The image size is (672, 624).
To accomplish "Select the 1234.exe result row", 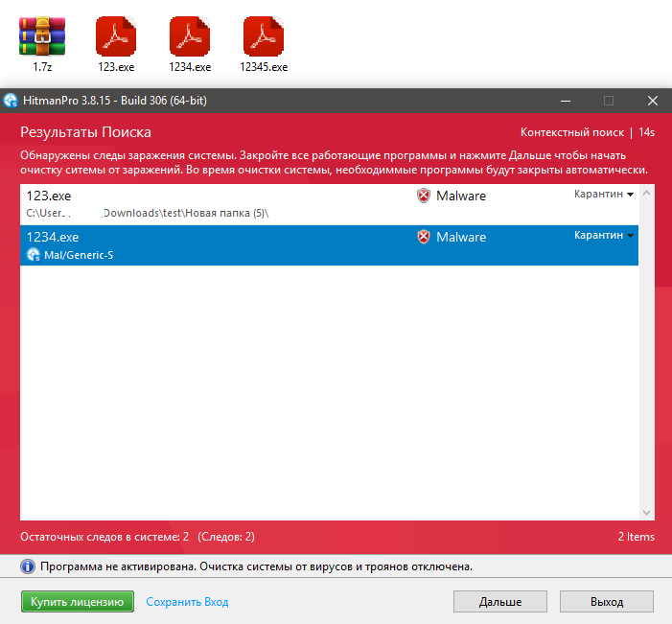I will (x=329, y=245).
